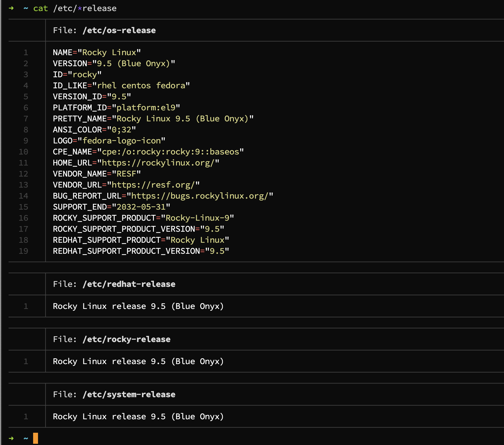This screenshot has width=504, height=445.
Task: Click the CPE_NAME line
Action: pyautogui.click(x=148, y=152)
